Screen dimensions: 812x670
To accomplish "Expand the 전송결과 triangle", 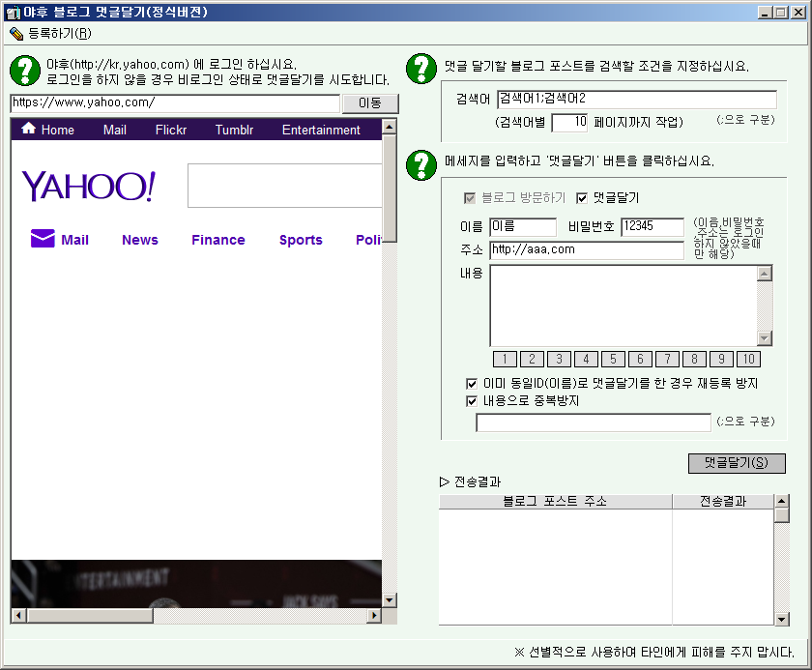I will coord(445,481).
